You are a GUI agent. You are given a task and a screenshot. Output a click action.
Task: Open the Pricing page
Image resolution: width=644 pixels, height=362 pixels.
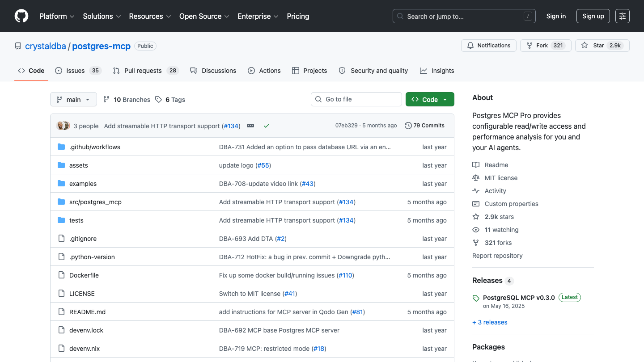(x=298, y=16)
